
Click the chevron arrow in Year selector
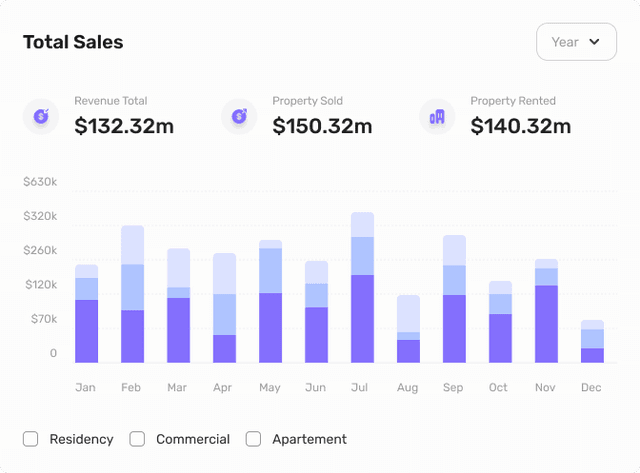595,42
